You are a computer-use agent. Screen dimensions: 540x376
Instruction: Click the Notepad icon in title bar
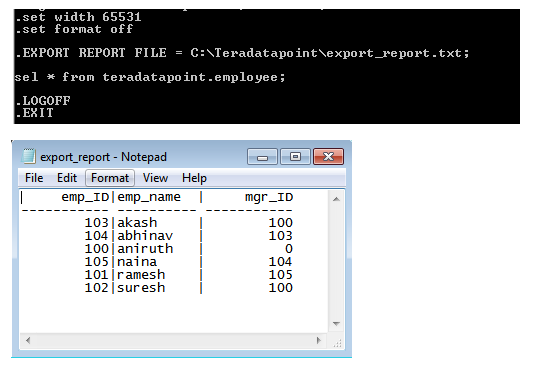pyautogui.click(x=29, y=156)
